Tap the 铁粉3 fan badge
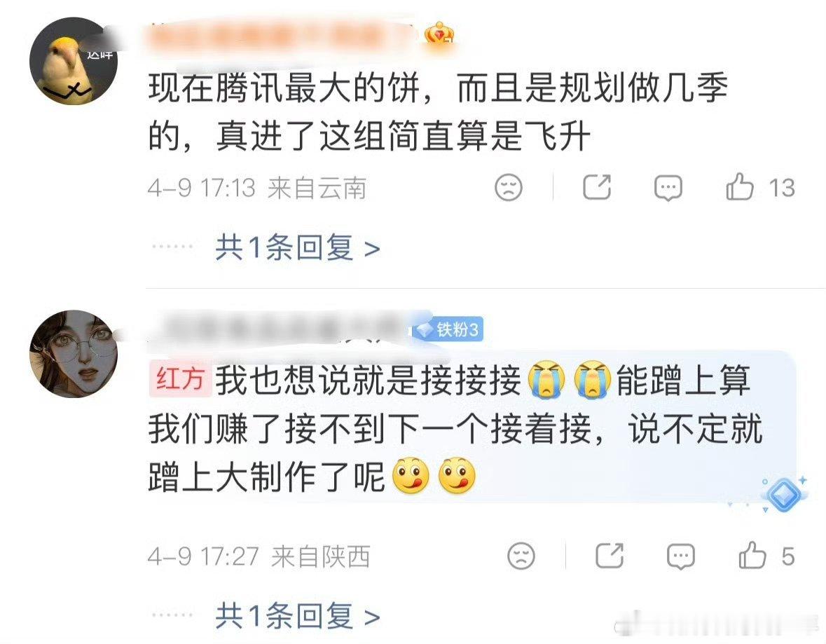 click(449, 330)
